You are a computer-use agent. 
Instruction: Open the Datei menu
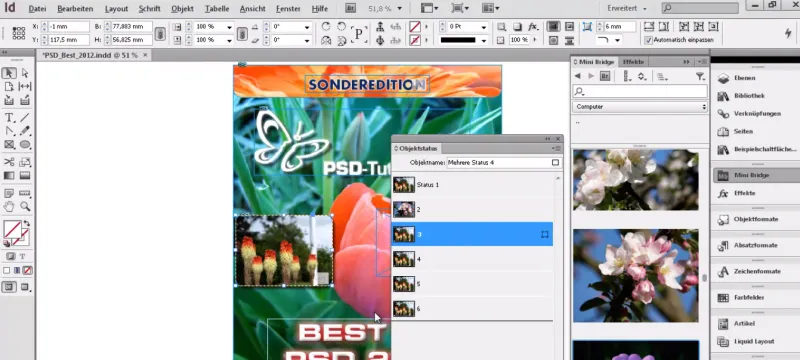(37, 9)
